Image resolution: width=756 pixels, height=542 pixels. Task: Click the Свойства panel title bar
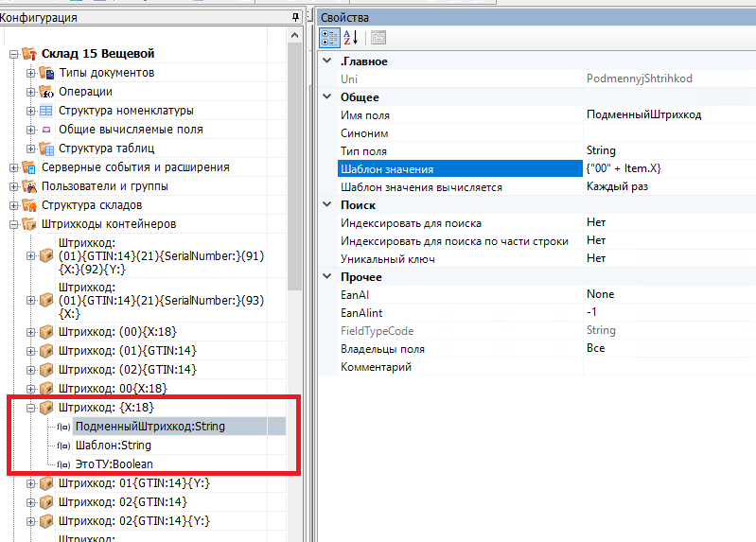coord(536,17)
